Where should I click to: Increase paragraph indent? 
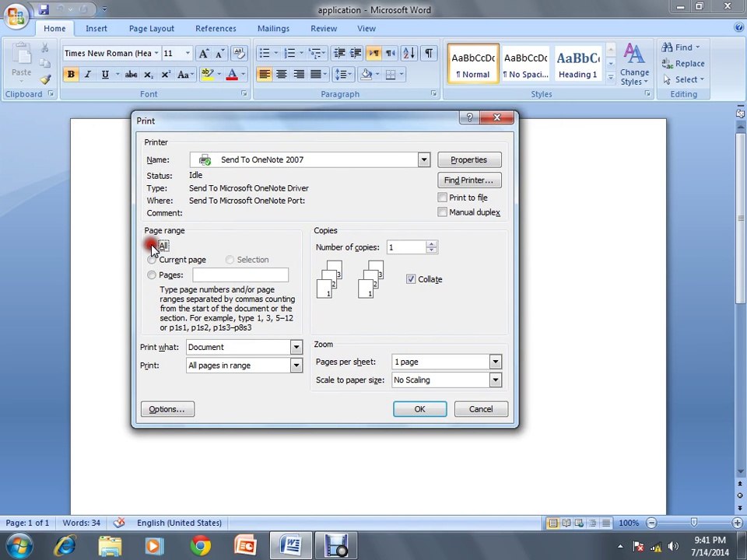[x=356, y=54]
